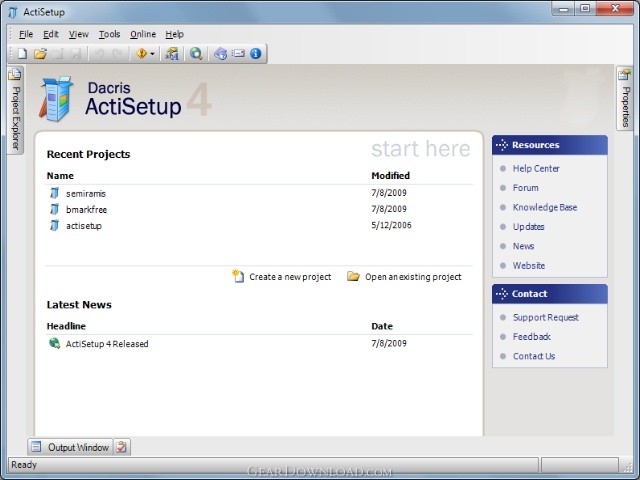Screen dimensions: 640x480
Task: Click the orange diamond build icon
Action: pos(142,53)
